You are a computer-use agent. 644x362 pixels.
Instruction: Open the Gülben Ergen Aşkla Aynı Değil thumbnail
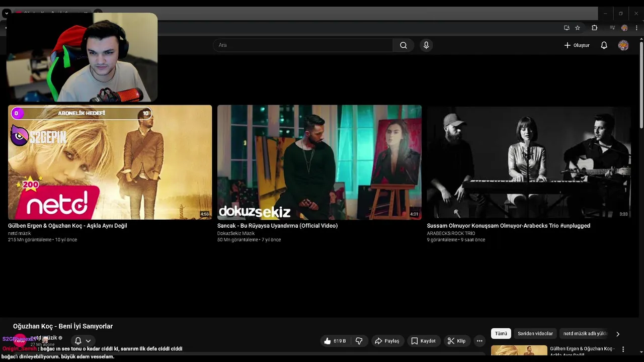110,162
